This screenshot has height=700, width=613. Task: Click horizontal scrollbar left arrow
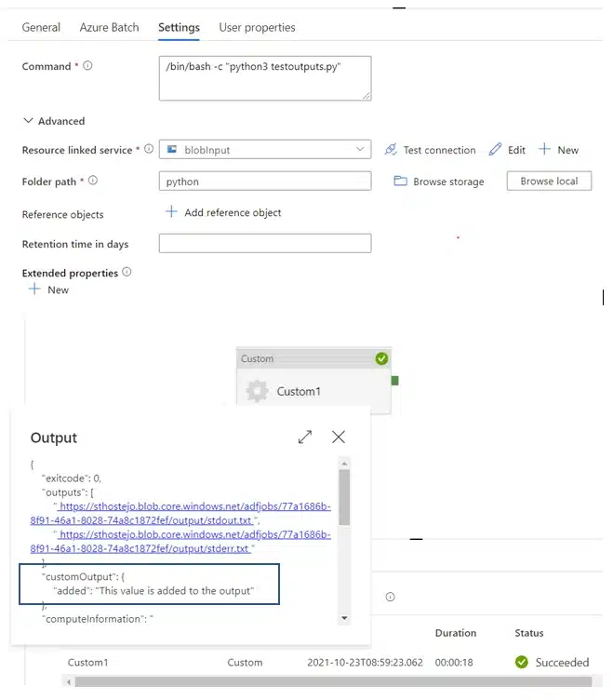point(68,681)
